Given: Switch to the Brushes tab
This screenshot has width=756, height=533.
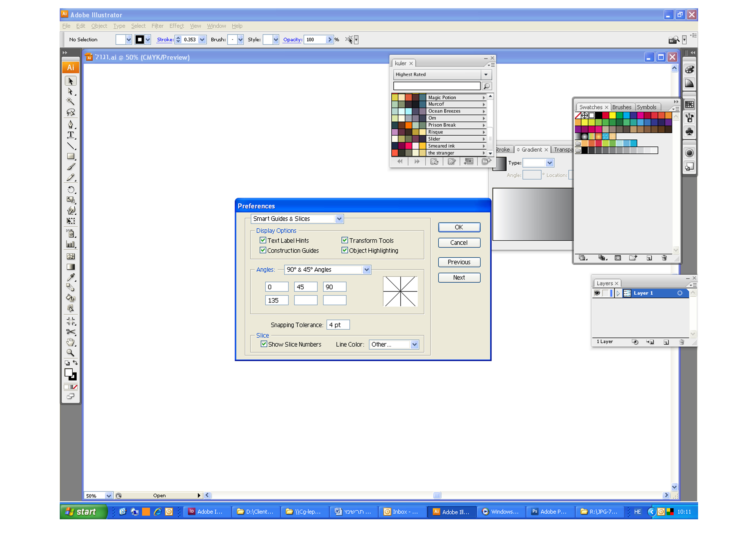Looking at the screenshot, I should pos(621,107).
